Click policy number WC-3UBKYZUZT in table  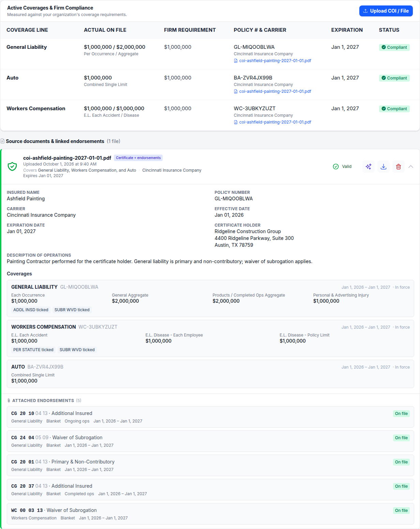[255, 109]
